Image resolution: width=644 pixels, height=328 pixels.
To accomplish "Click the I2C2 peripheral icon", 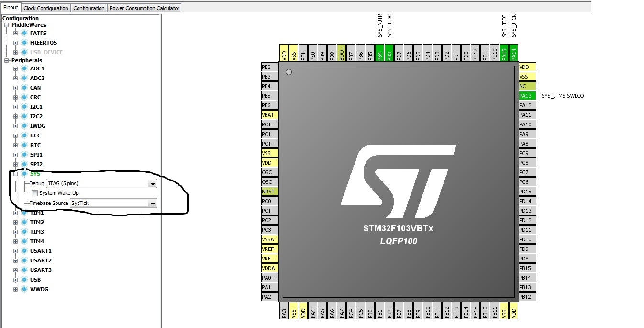I will click(x=24, y=116).
